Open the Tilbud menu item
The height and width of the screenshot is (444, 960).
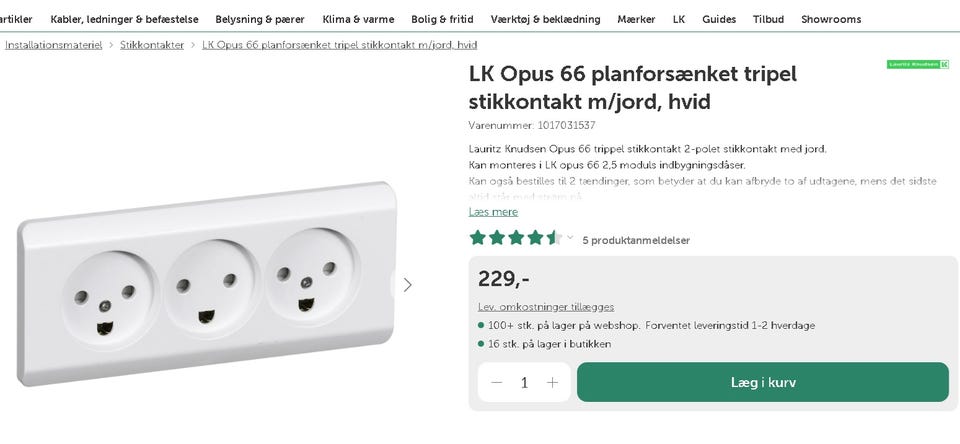tap(768, 19)
